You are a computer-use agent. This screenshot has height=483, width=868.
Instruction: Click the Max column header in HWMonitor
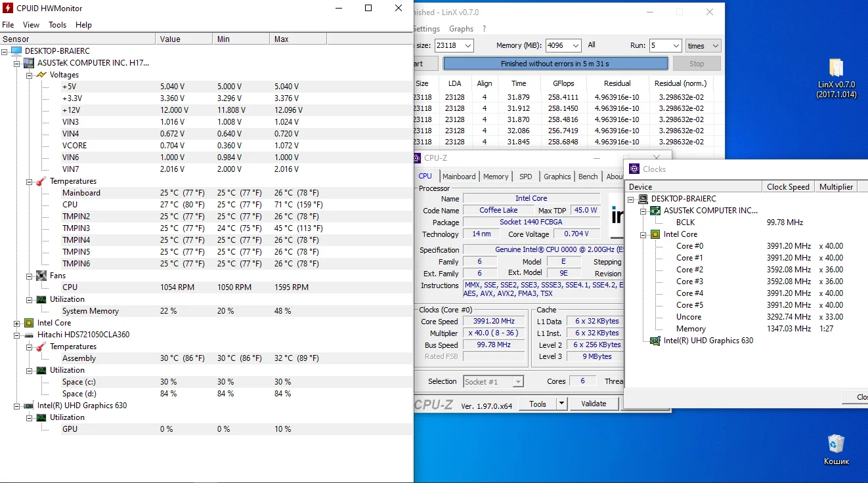281,39
